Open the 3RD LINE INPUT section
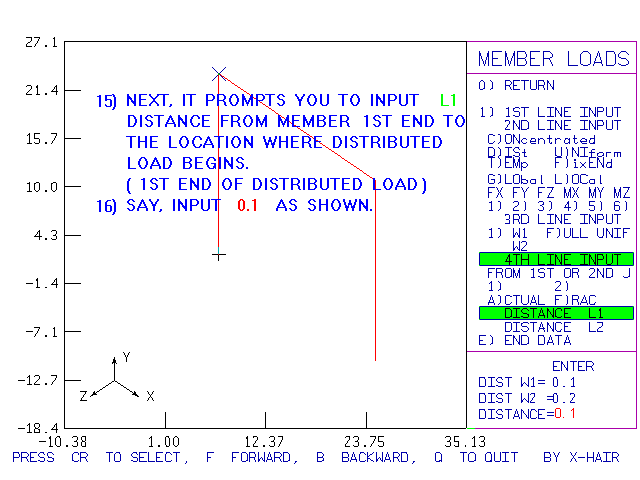The height and width of the screenshot is (480, 640). (x=561, y=219)
